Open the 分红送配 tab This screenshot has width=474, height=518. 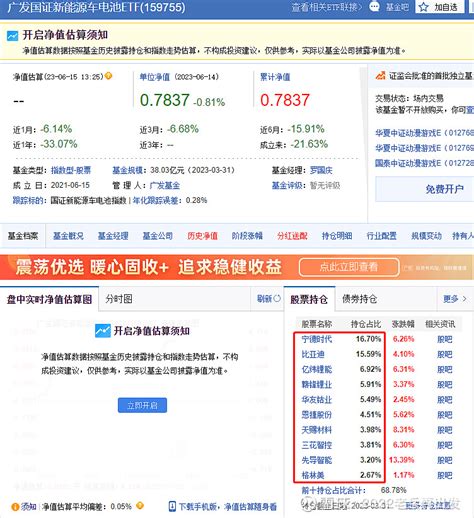(292, 236)
